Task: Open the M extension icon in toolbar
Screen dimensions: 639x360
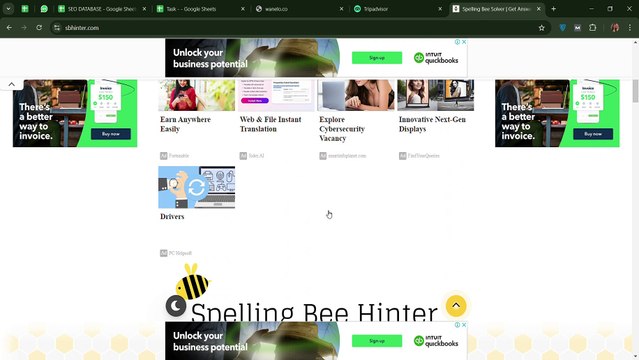Action: [577, 28]
